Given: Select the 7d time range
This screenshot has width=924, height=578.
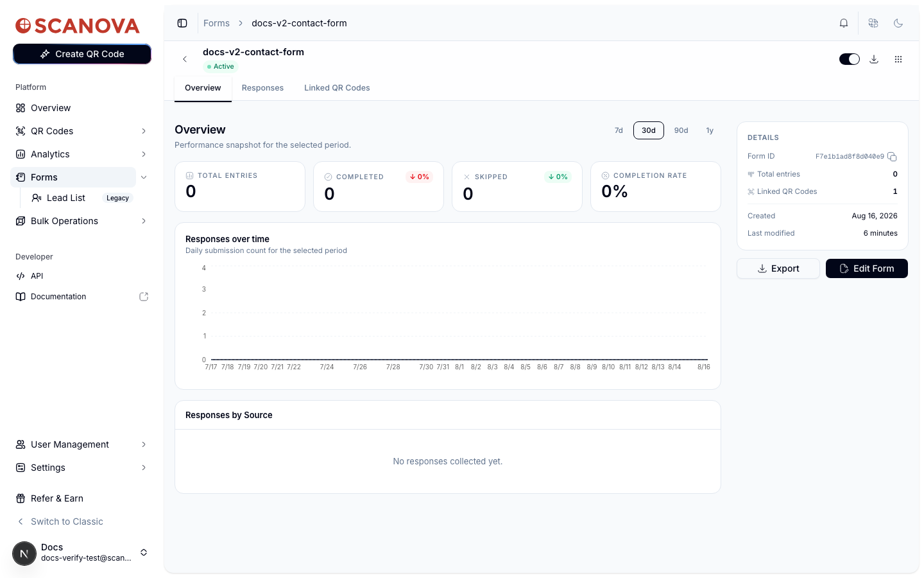Looking at the screenshot, I should click(619, 130).
